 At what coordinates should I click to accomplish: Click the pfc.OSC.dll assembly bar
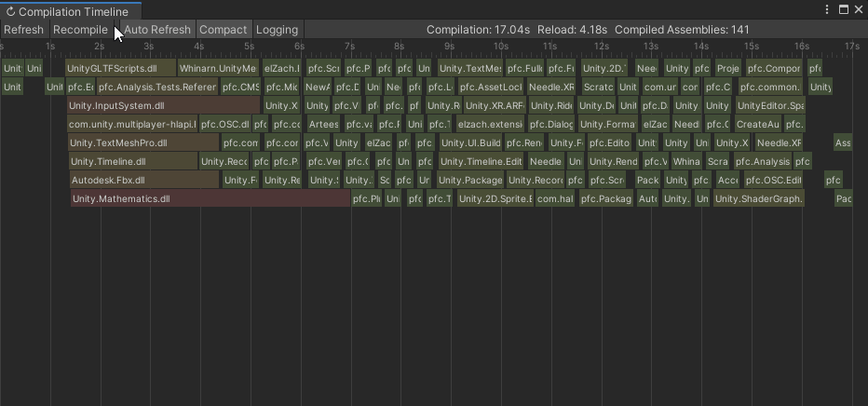225,125
